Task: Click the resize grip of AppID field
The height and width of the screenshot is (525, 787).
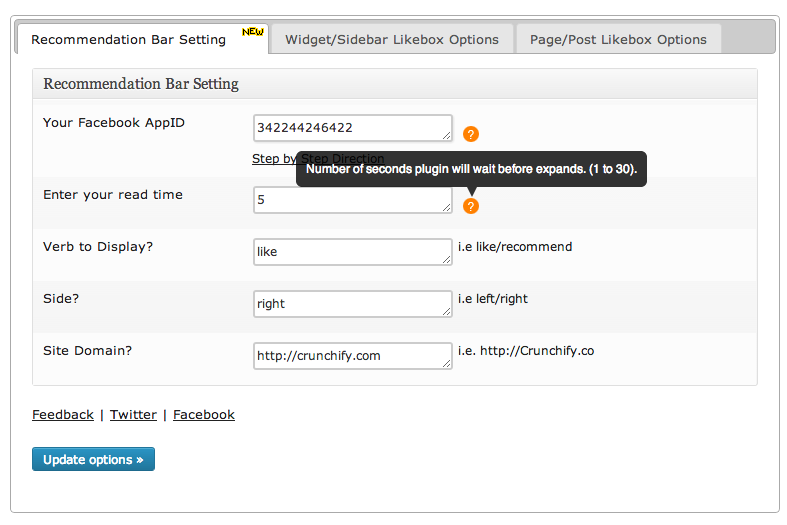Action: (446, 136)
